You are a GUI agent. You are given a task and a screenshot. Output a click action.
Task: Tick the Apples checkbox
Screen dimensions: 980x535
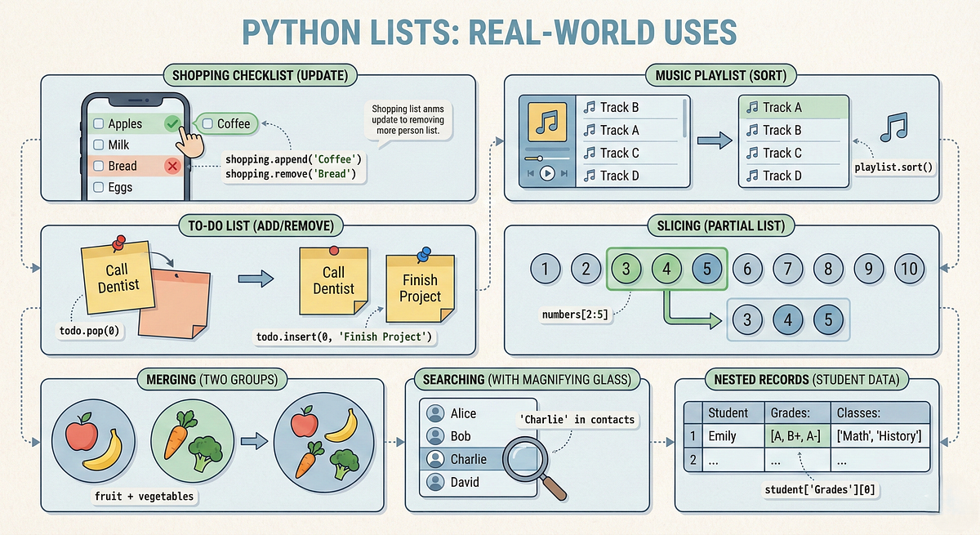click(x=98, y=124)
